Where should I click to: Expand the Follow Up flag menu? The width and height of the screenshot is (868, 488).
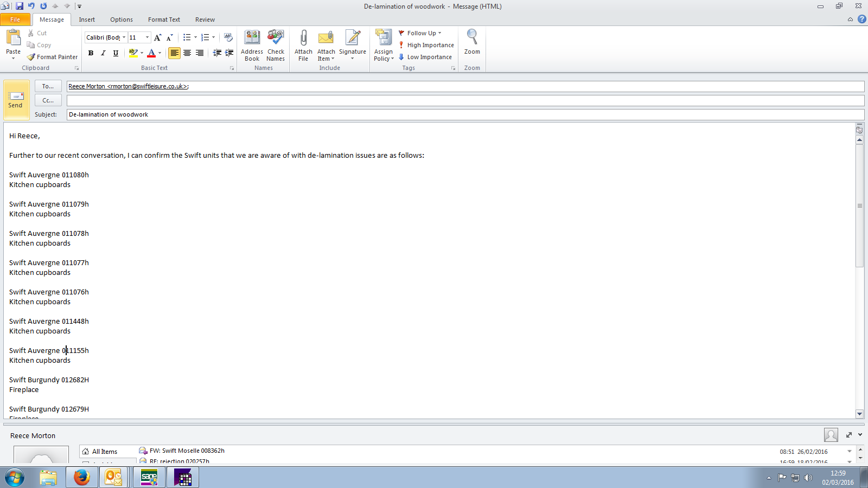(x=420, y=33)
